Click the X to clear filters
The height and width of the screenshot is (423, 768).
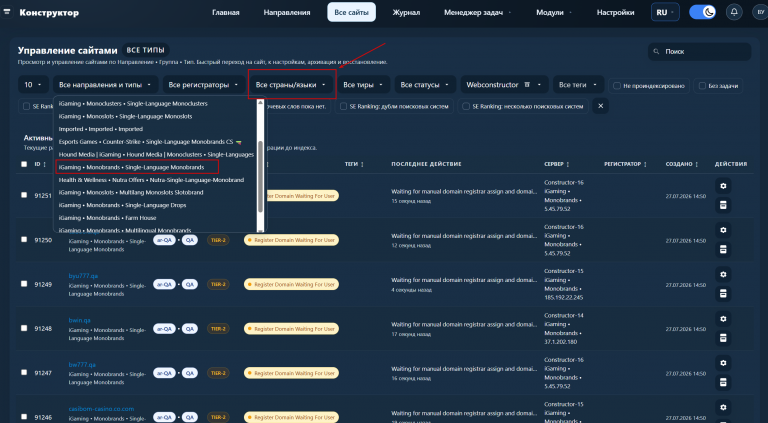600,106
